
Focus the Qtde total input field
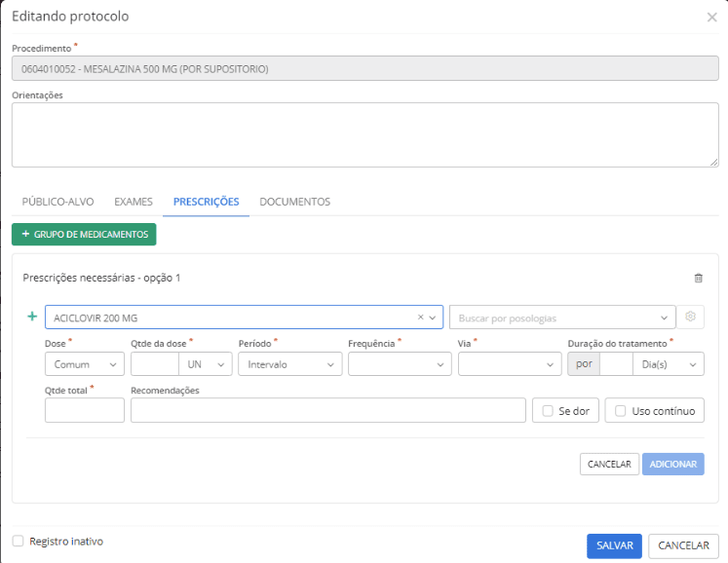(85, 411)
